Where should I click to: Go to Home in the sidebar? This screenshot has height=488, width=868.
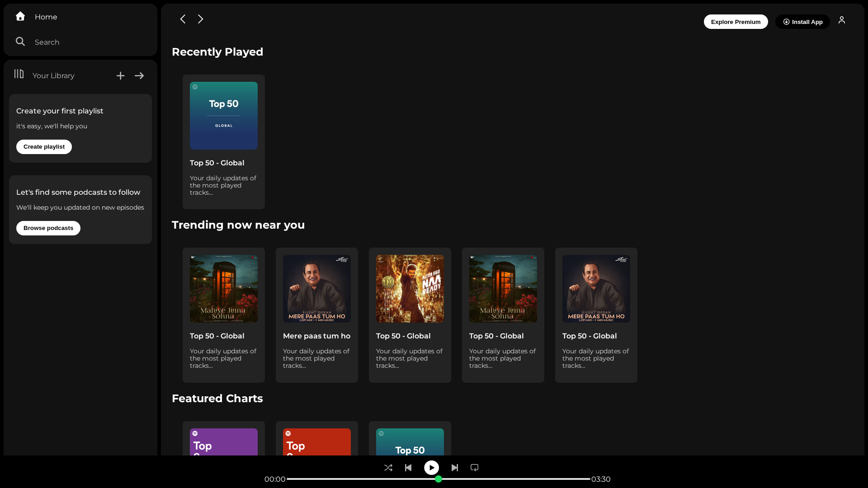36,17
